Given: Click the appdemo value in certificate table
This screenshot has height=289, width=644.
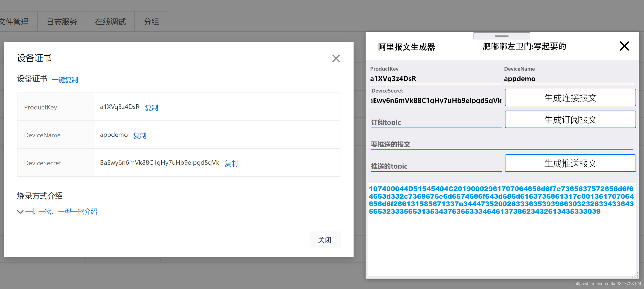Looking at the screenshot, I should coord(114,135).
